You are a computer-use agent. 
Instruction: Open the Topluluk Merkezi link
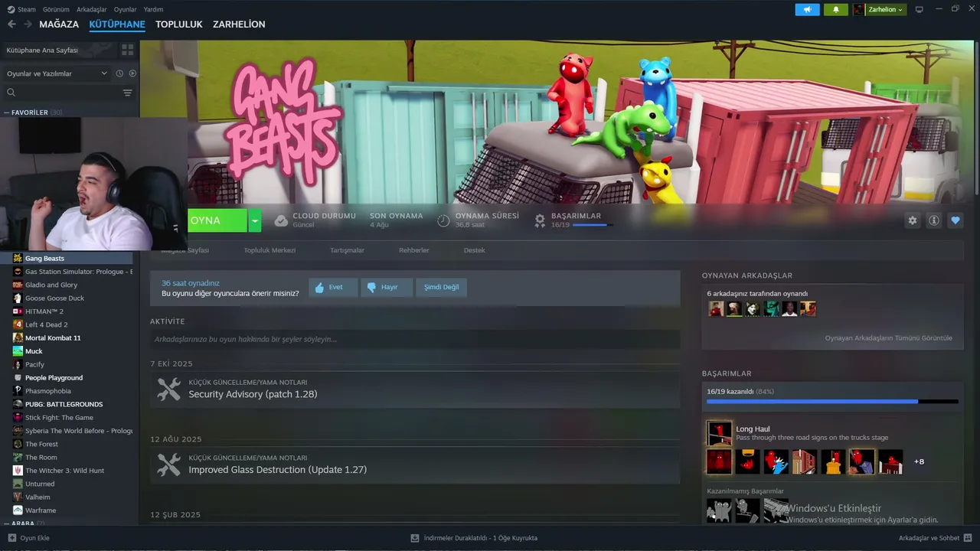pyautogui.click(x=269, y=250)
